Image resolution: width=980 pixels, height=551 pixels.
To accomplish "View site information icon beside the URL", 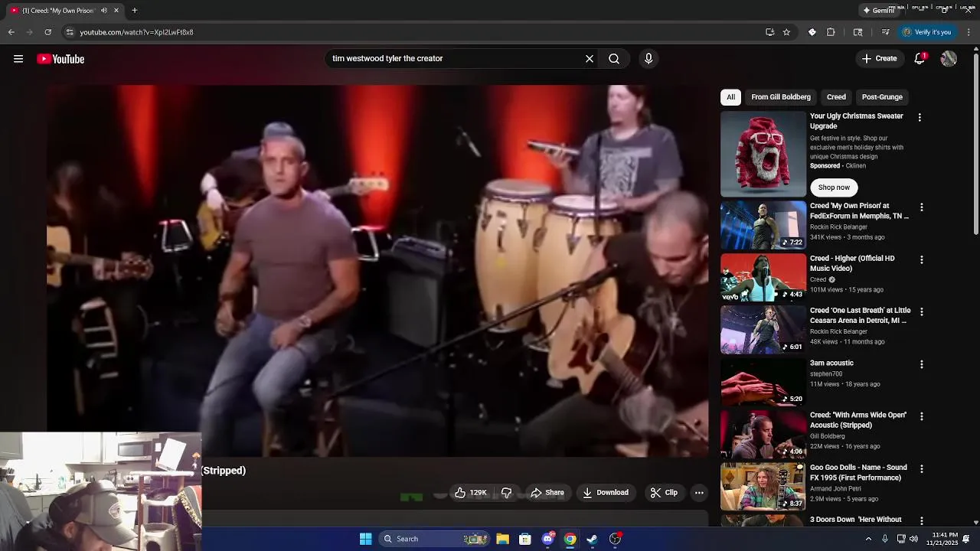I will [x=69, y=32].
